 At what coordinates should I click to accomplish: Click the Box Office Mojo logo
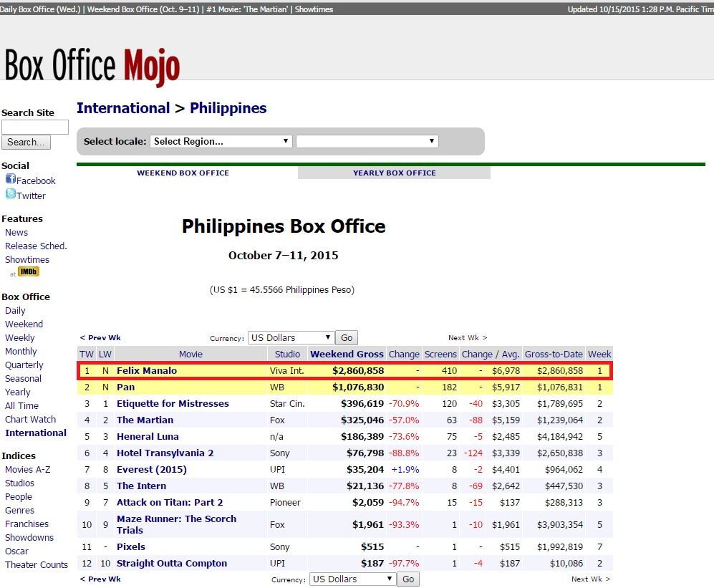pyautogui.click(x=92, y=66)
